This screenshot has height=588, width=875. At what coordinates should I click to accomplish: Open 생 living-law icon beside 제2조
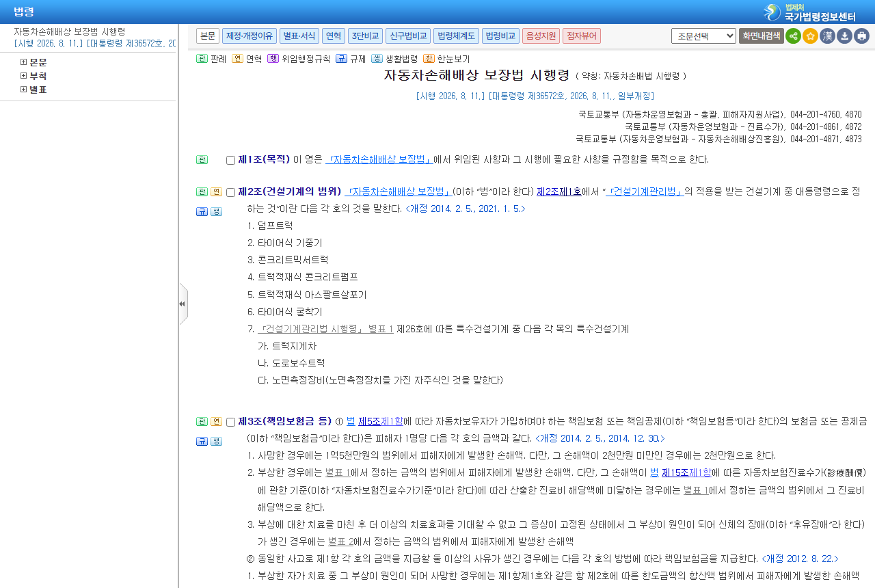point(216,211)
